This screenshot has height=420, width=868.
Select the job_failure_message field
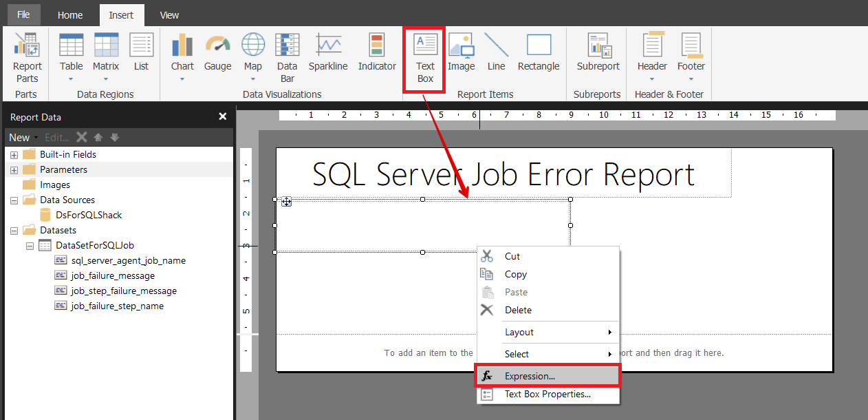tap(113, 276)
